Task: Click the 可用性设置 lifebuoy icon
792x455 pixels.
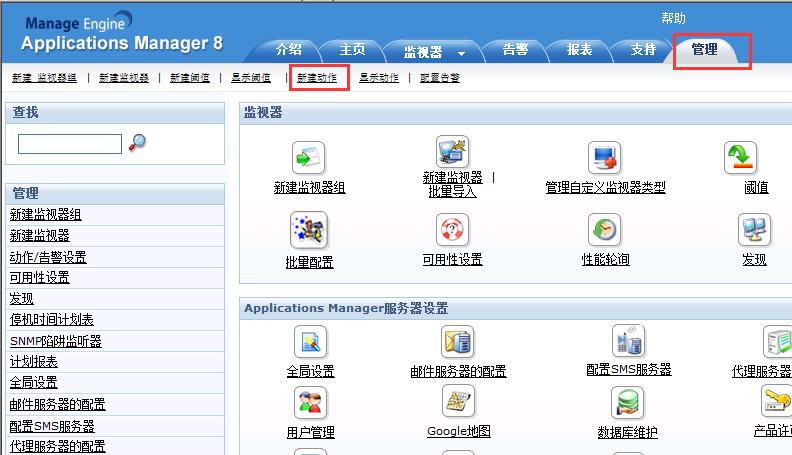Action: point(452,230)
